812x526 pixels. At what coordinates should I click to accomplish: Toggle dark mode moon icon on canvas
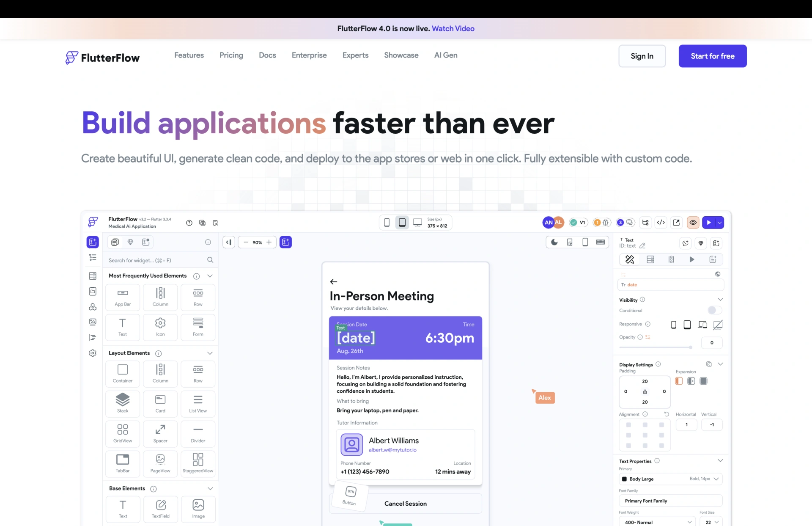pyautogui.click(x=554, y=242)
